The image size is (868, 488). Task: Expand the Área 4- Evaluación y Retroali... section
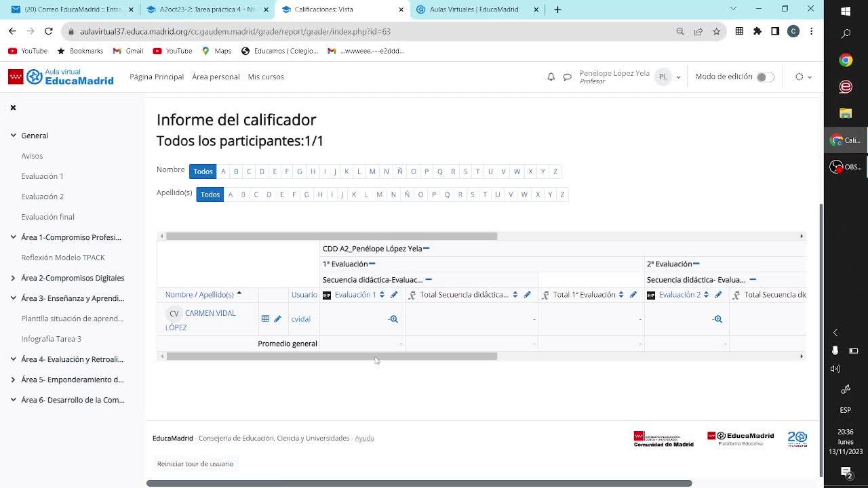tap(13, 359)
